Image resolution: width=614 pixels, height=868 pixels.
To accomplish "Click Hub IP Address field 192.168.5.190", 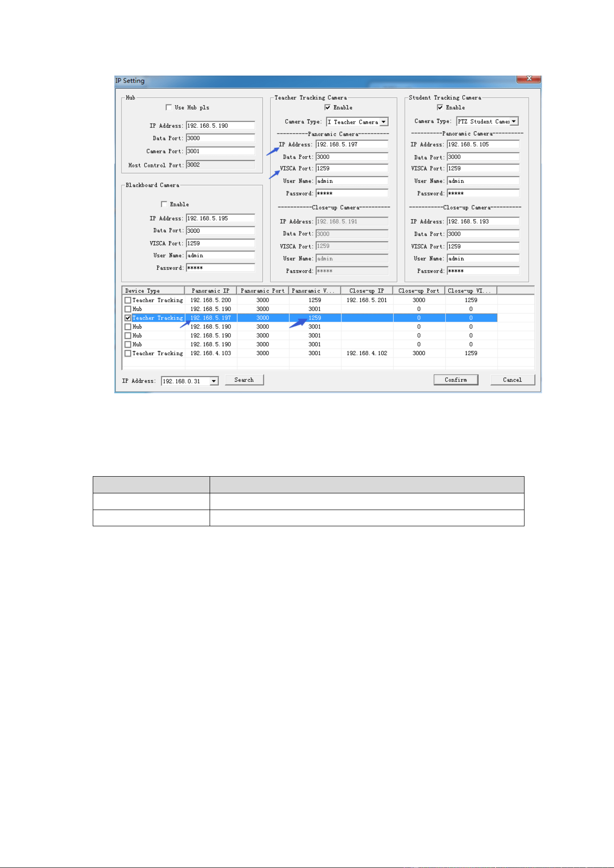I will point(220,126).
